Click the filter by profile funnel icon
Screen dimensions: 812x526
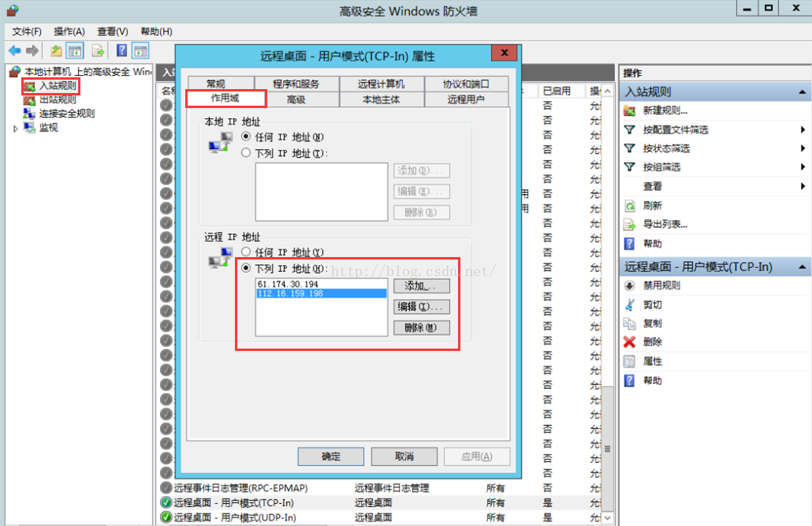[630, 129]
